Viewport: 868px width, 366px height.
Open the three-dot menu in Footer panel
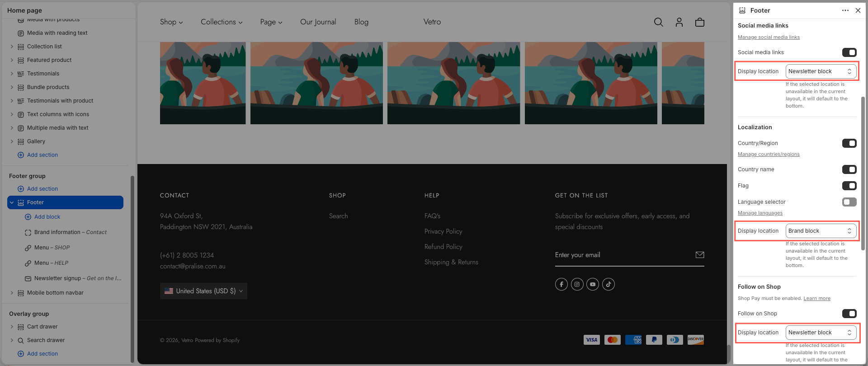(x=845, y=10)
